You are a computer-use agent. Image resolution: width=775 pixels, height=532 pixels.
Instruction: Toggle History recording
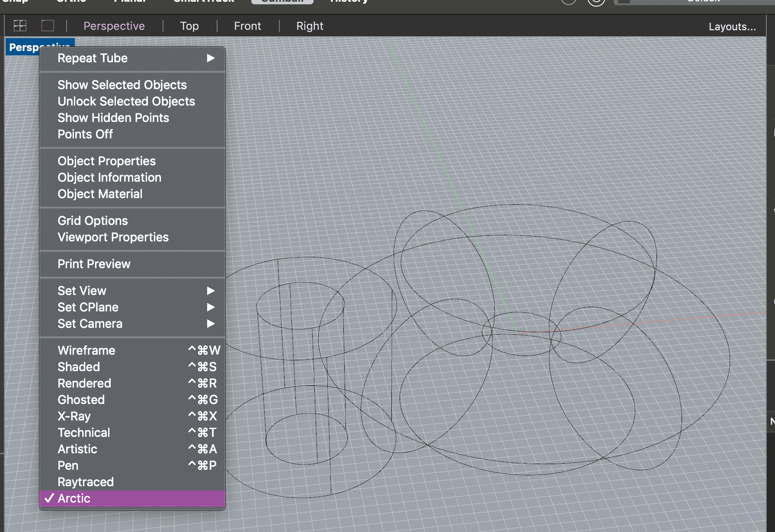pos(349,2)
